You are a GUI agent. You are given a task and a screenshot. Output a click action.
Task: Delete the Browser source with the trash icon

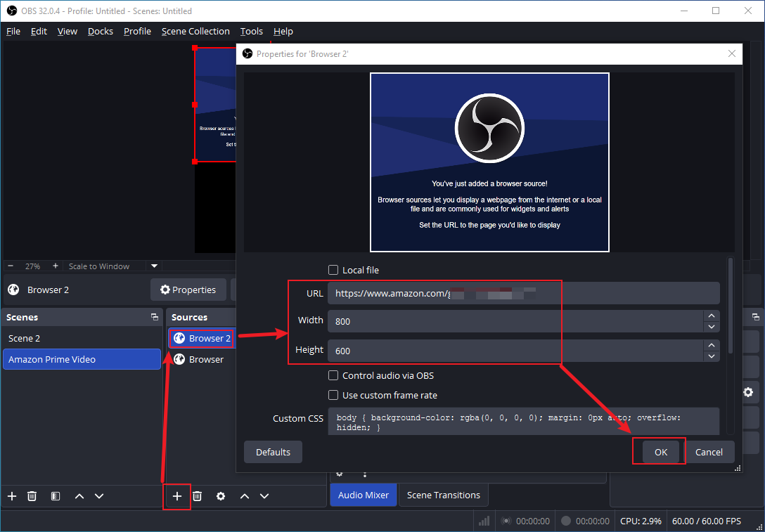point(197,496)
